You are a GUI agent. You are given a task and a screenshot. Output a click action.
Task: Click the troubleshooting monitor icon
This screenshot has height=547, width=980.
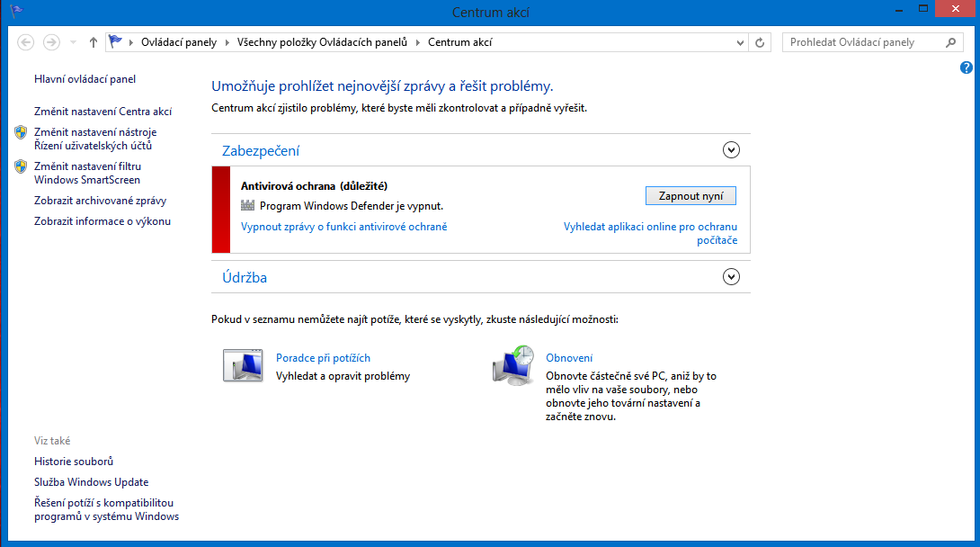click(x=243, y=365)
